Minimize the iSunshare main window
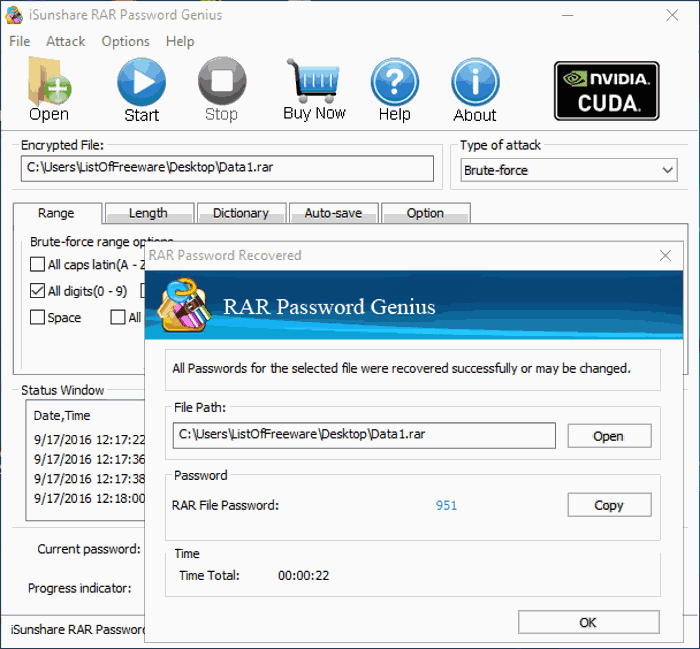700x649 pixels. 567,15
